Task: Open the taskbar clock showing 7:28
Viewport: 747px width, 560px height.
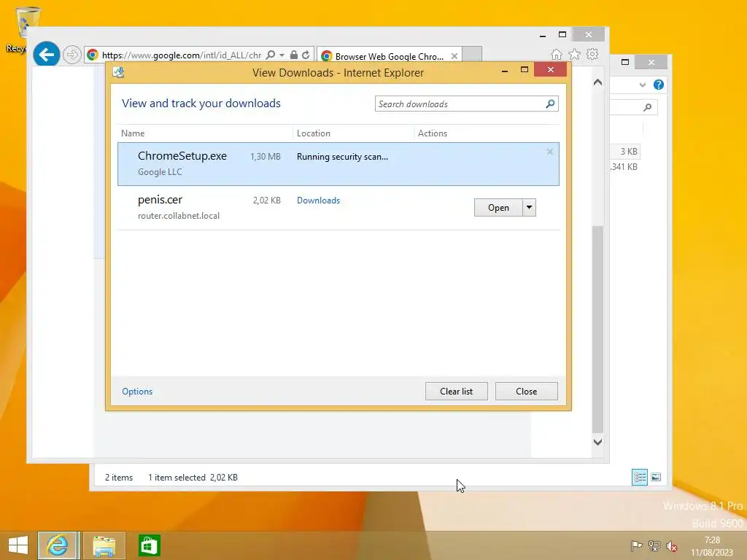Action: click(x=712, y=546)
